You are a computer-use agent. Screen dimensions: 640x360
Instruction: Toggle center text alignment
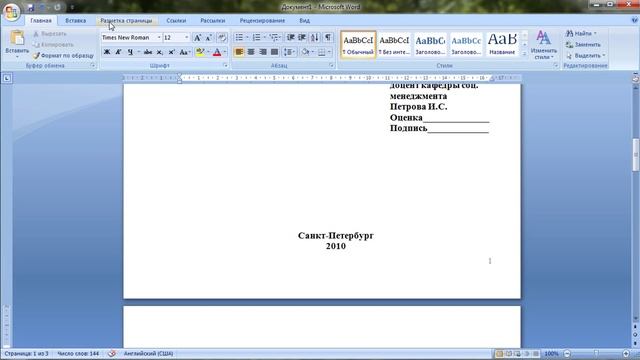pyautogui.click(x=251, y=52)
